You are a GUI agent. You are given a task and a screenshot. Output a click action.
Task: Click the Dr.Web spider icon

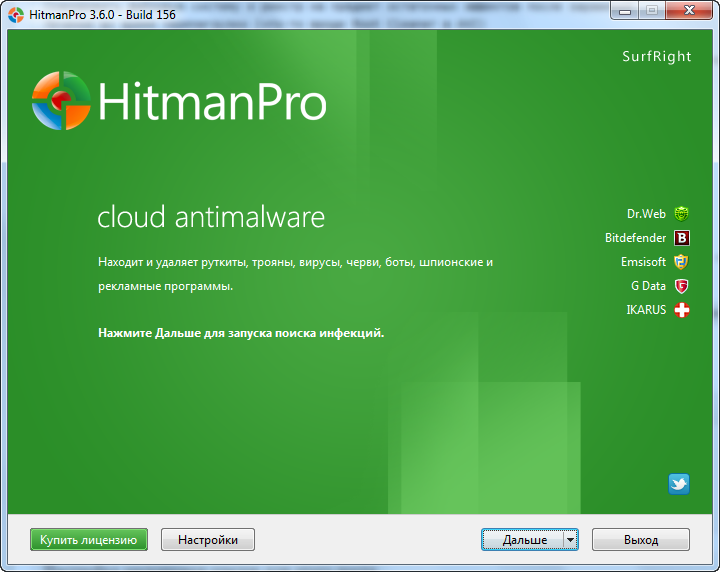pyautogui.click(x=681, y=213)
